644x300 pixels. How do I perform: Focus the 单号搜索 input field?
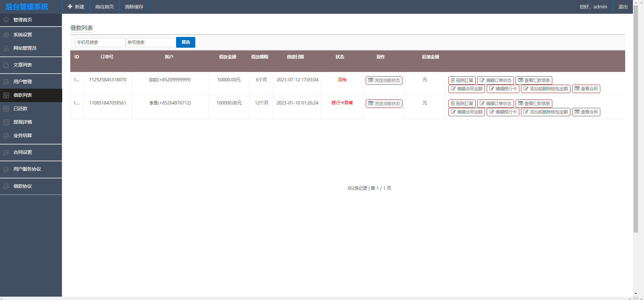coord(151,42)
